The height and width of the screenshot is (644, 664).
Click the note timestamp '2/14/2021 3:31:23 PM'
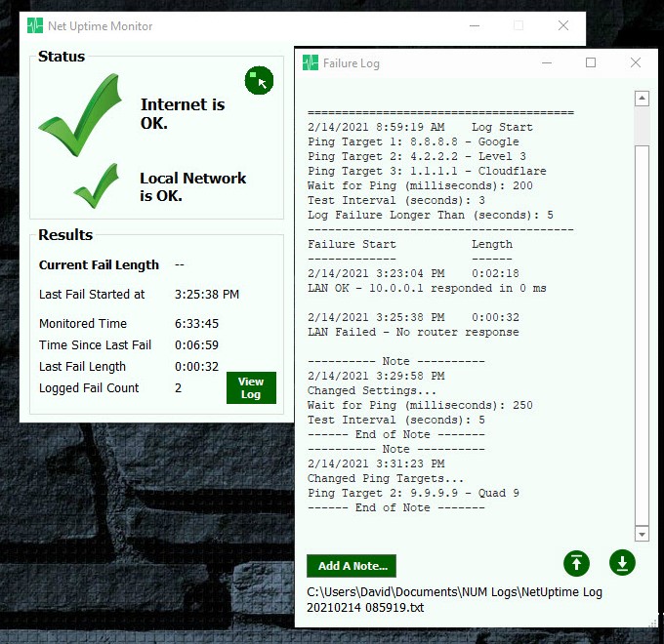(376, 463)
